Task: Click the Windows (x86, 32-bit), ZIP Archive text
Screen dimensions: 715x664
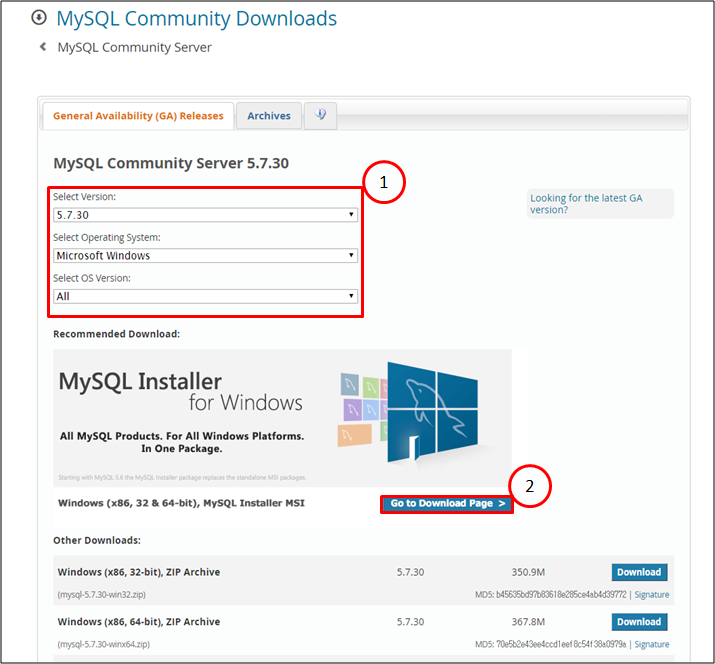Action: coord(139,572)
